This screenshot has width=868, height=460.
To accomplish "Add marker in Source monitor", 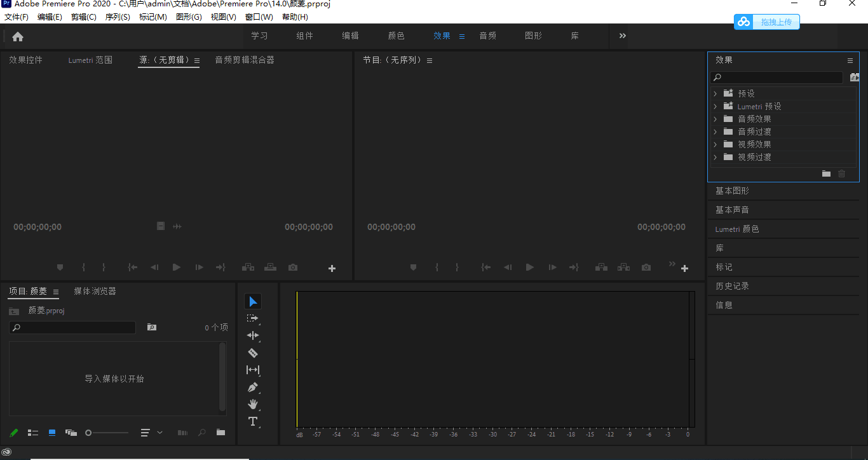I will [x=60, y=267].
